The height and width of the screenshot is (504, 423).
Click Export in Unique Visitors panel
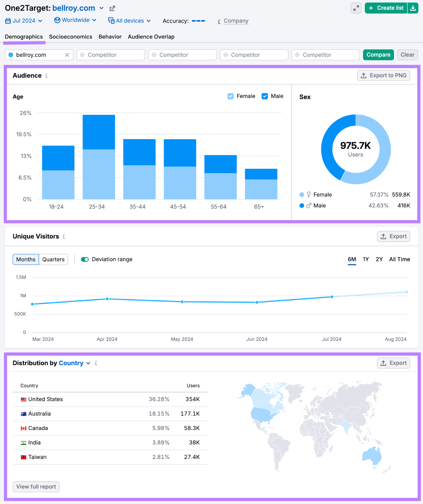(x=394, y=236)
